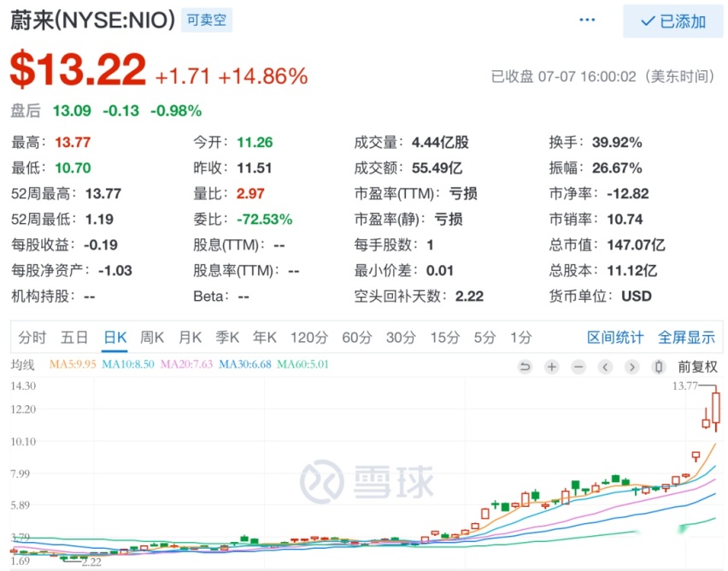
Task: Click the 蔚来(NYSE:NIO) stock title
Action: click(93, 21)
